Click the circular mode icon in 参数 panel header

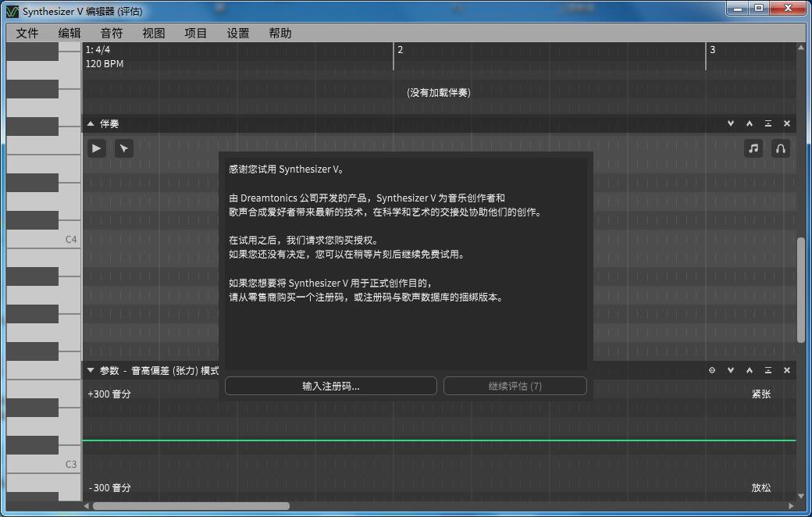pyautogui.click(x=712, y=370)
